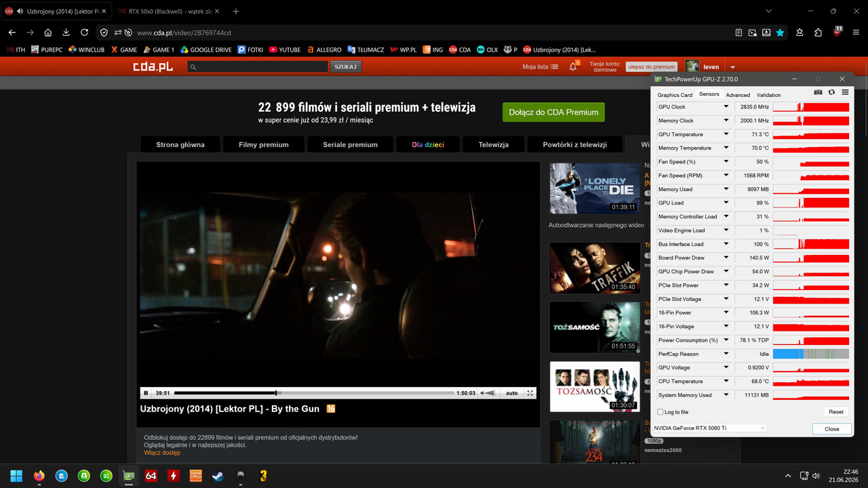Open the ALLEGRO bookmark
Screen dimensions: 868x488
pyautogui.click(x=324, y=49)
